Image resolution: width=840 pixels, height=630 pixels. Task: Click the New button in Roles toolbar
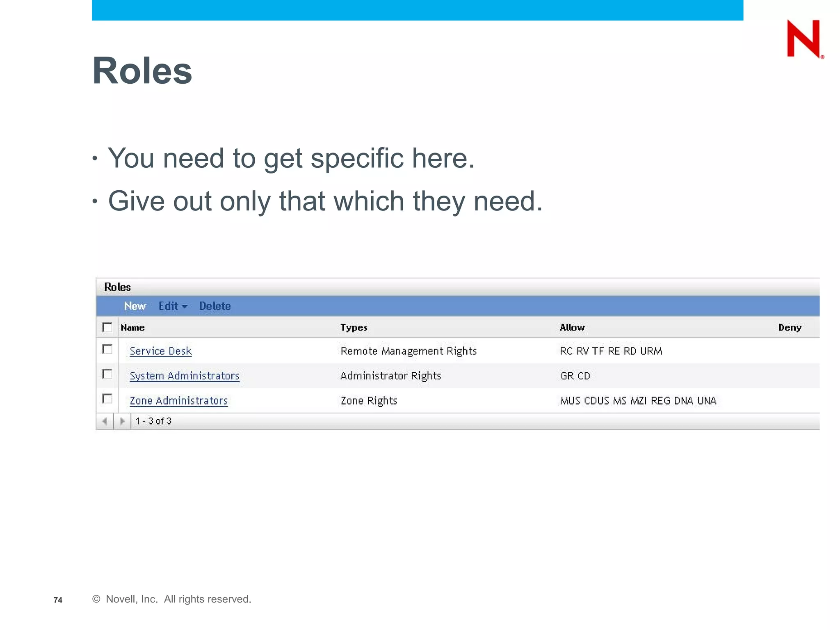(135, 306)
